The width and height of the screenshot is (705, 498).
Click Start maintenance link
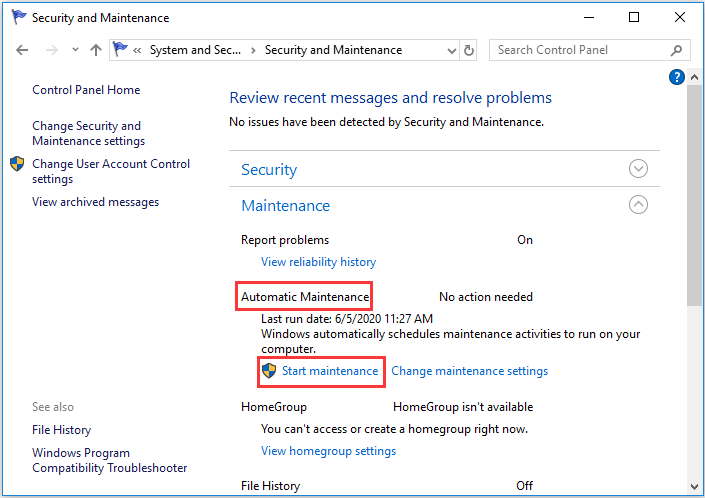tap(330, 371)
